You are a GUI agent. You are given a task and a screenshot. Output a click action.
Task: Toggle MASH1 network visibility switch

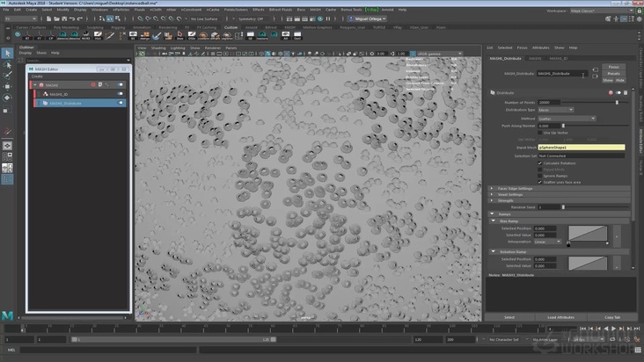[x=121, y=85]
